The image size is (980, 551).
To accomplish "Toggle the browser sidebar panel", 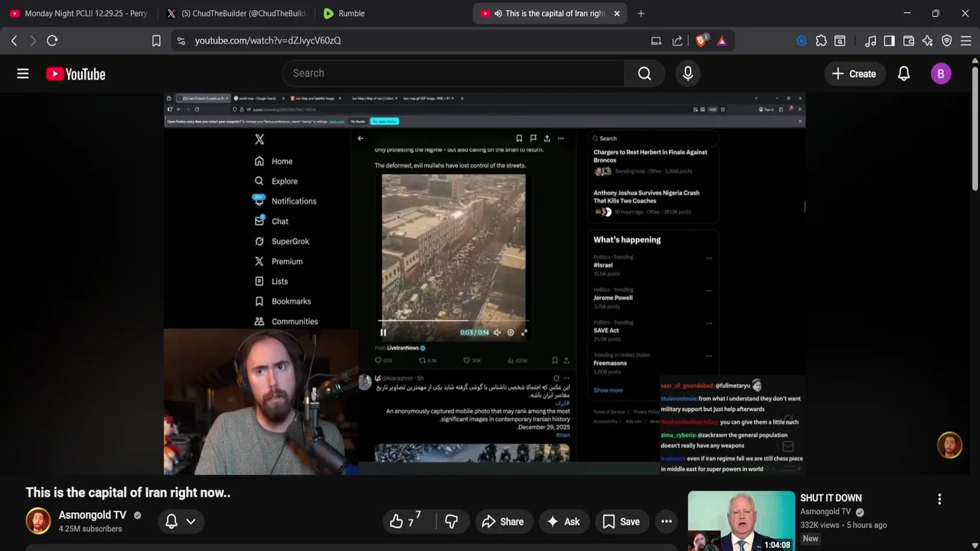I will (889, 41).
